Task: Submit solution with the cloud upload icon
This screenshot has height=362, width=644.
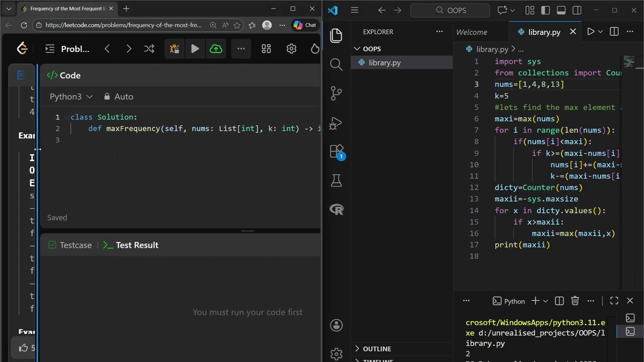Action: click(x=216, y=49)
